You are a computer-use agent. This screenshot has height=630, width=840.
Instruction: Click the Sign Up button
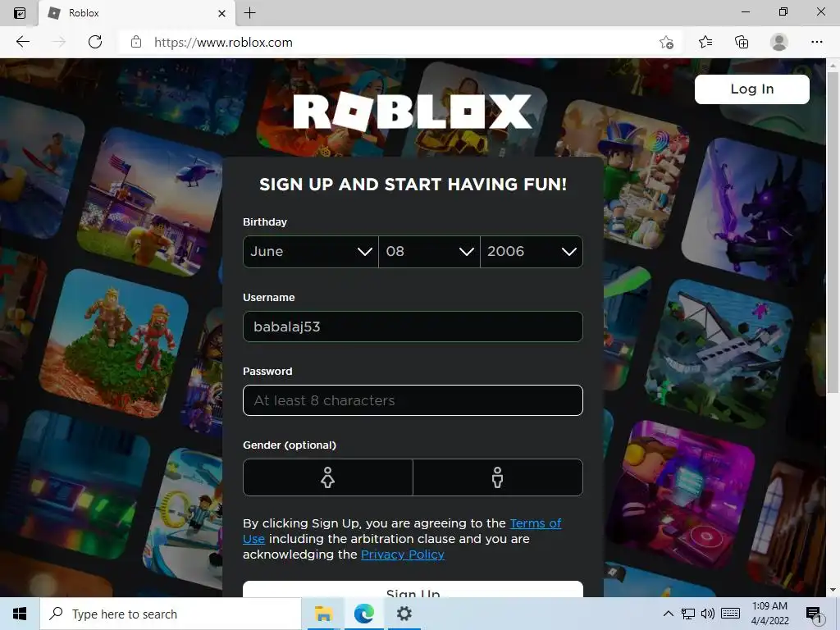pos(413,589)
